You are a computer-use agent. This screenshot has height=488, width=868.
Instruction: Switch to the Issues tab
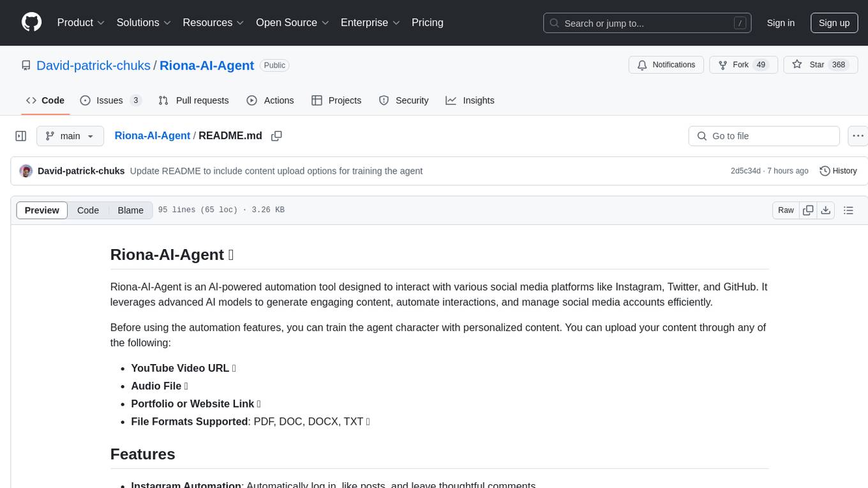(x=110, y=100)
